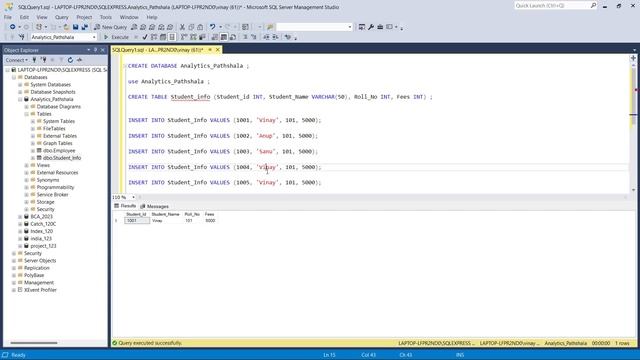The width and height of the screenshot is (640, 360).
Task: Click the Cut scissors icon
Action: (182, 27)
